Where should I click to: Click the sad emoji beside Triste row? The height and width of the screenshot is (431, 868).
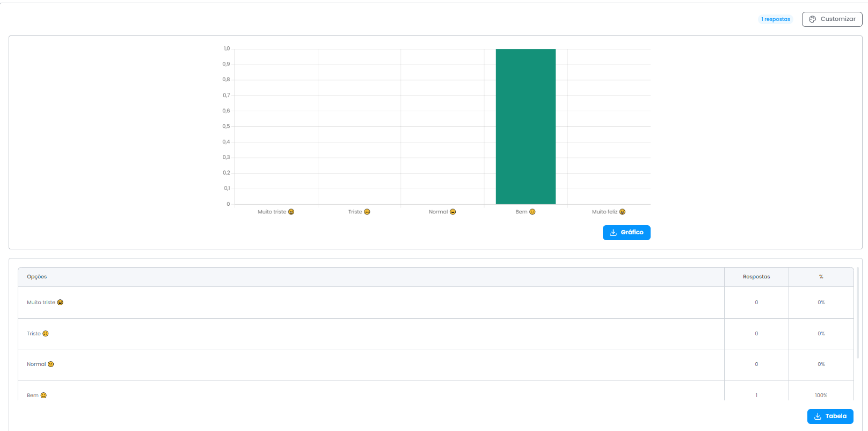[46, 334]
